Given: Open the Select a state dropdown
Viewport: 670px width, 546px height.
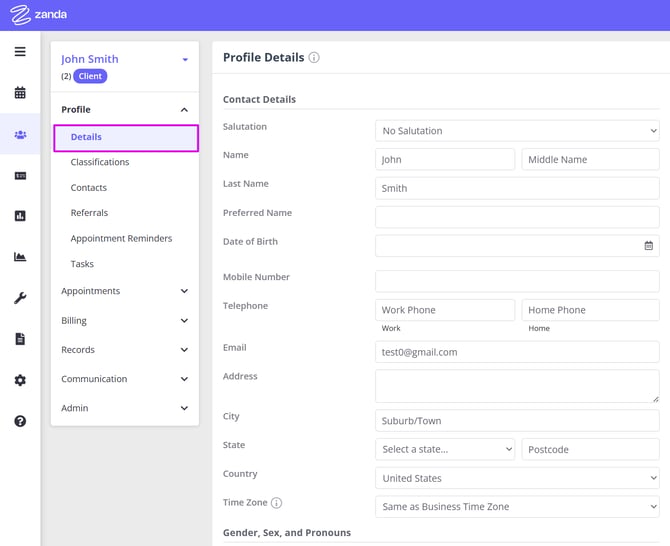Looking at the screenshot, I should click(445, 449).
